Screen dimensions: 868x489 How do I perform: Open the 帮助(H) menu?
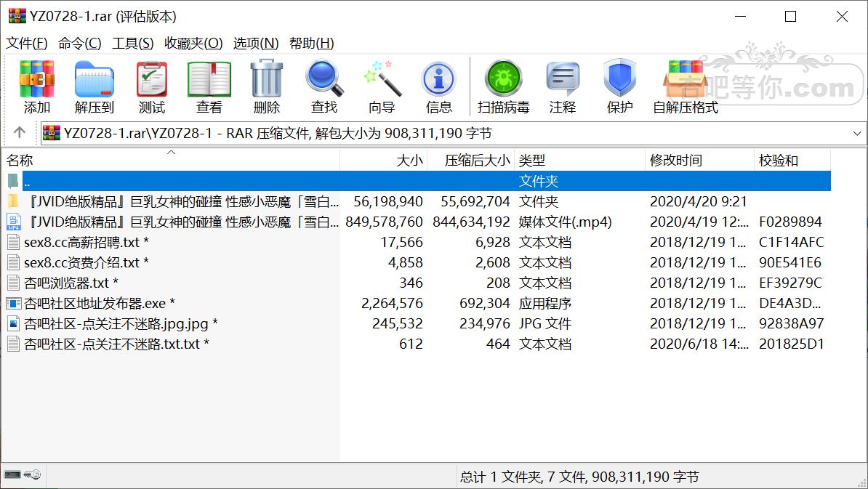(x=312, y=43)
